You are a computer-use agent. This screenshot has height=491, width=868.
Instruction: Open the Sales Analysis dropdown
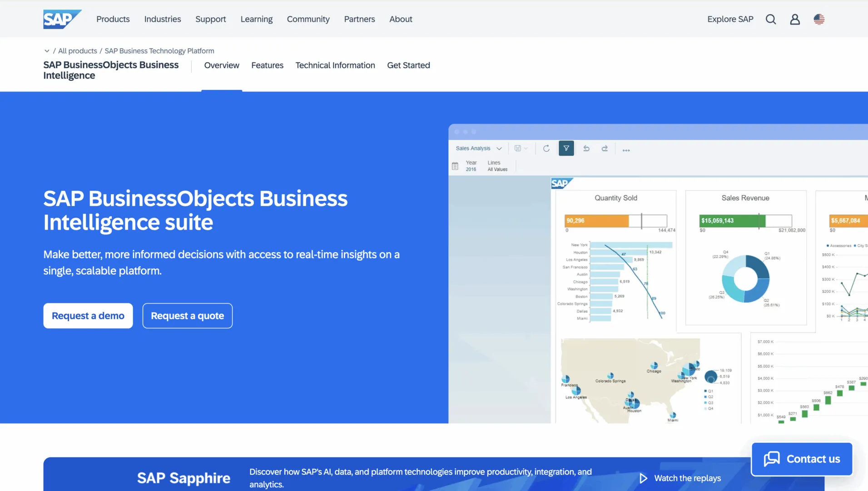(x=479, y=148)
